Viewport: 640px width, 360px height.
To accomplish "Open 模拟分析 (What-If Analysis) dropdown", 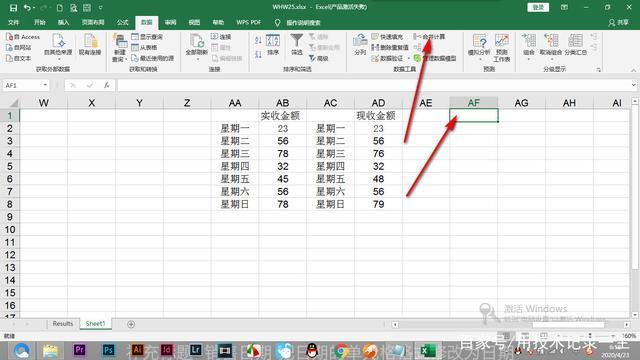I will [x=479, y=47].
